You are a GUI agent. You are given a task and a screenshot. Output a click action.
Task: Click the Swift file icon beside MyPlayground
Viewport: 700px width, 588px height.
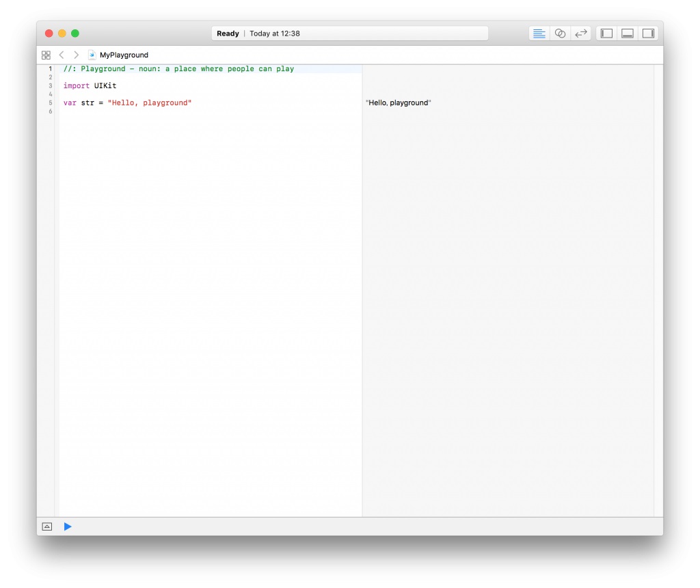tap(92, 55)
